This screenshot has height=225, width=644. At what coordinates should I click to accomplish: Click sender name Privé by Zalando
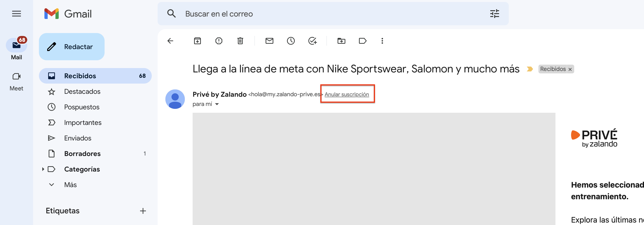click(220, 94)
